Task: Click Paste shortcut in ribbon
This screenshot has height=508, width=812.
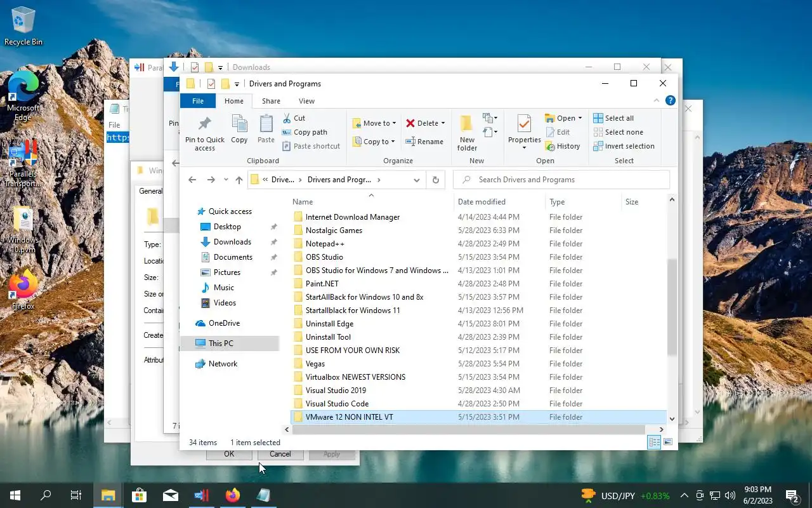Action: click(311, 146)
